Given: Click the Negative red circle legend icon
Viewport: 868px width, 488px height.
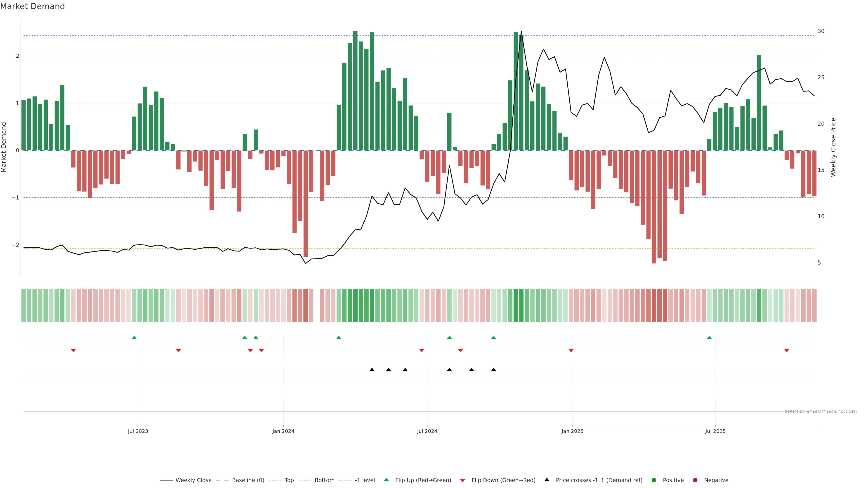Looking at the screenshot, I should [695, 480].
